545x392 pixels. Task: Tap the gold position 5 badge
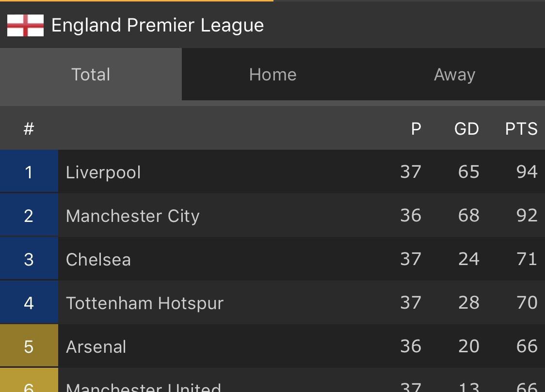click(x=29, y=346)
